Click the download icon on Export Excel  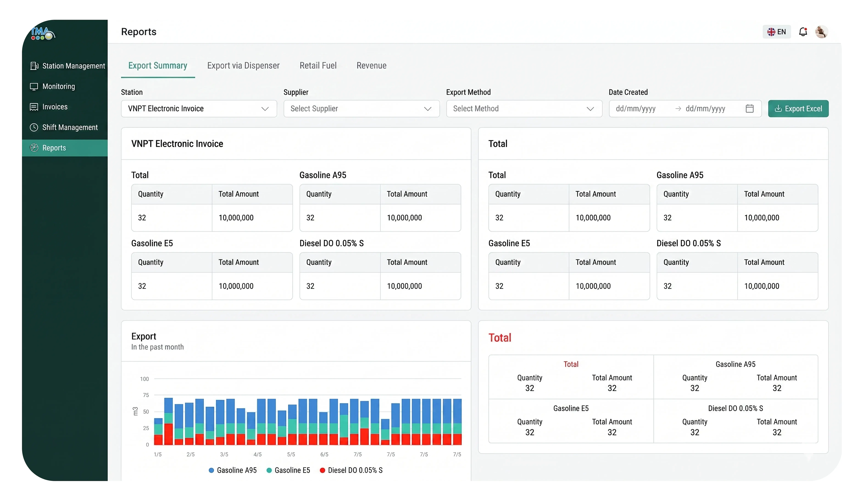778,108
